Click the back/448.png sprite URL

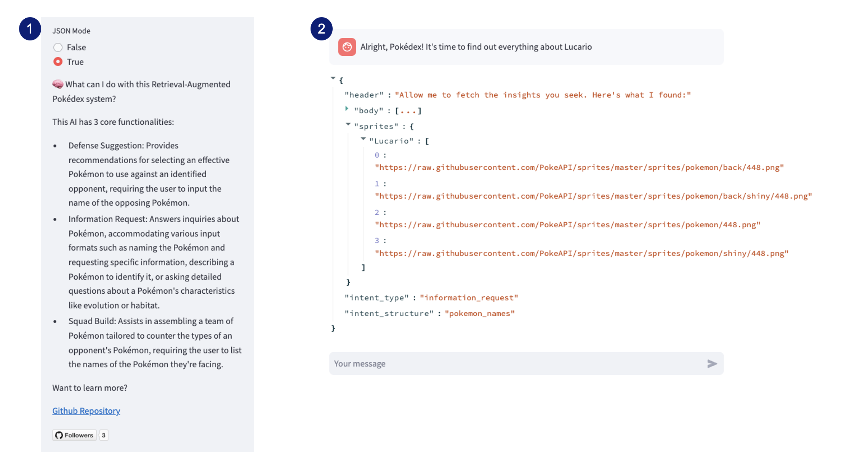579,167
